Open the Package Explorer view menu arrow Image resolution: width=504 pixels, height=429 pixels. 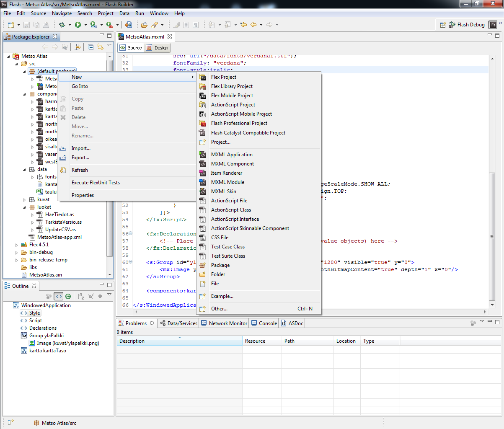(109, 45)
